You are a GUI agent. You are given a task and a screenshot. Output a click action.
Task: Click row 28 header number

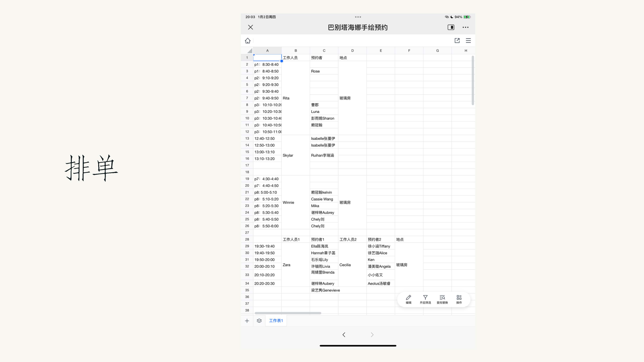pos(247,239)
